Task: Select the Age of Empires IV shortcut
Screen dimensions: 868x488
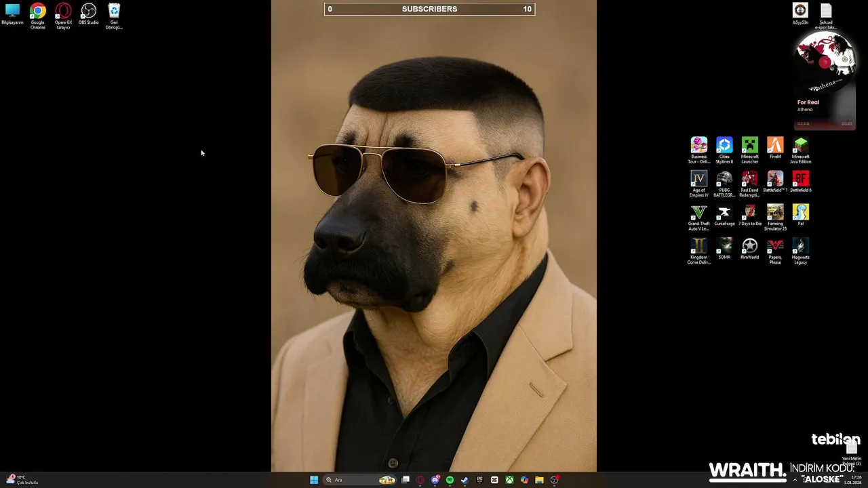Action: tap(699, 184)
